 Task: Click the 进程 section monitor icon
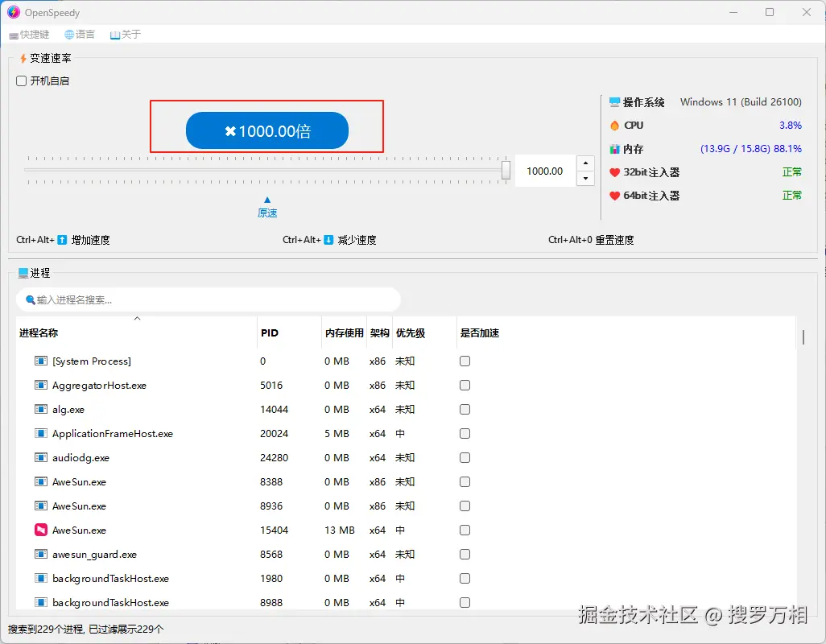point(23,273)
